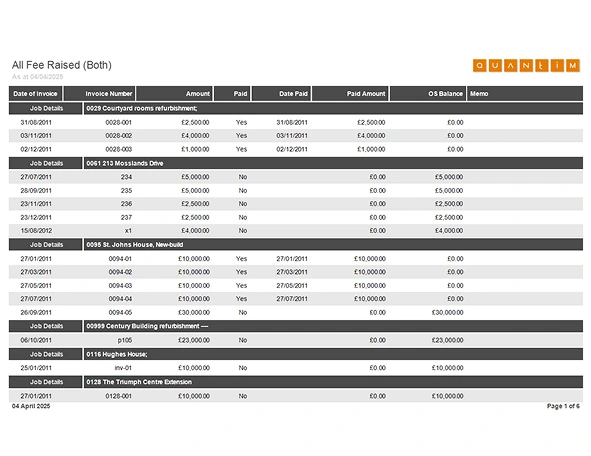The height and width of the screenshot is (456, 591).
Task: Click invoice date 23/11/2011
Action: click(x=36, y=204)
